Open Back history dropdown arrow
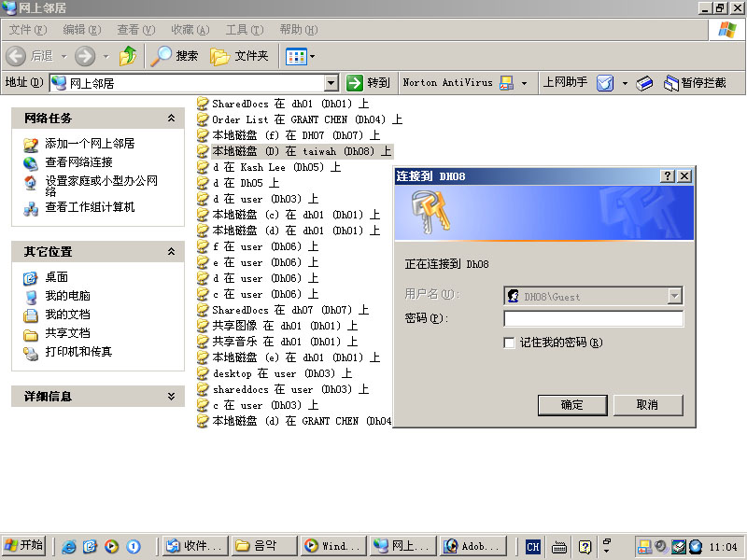The image size is (747, 560). [63, 57]
